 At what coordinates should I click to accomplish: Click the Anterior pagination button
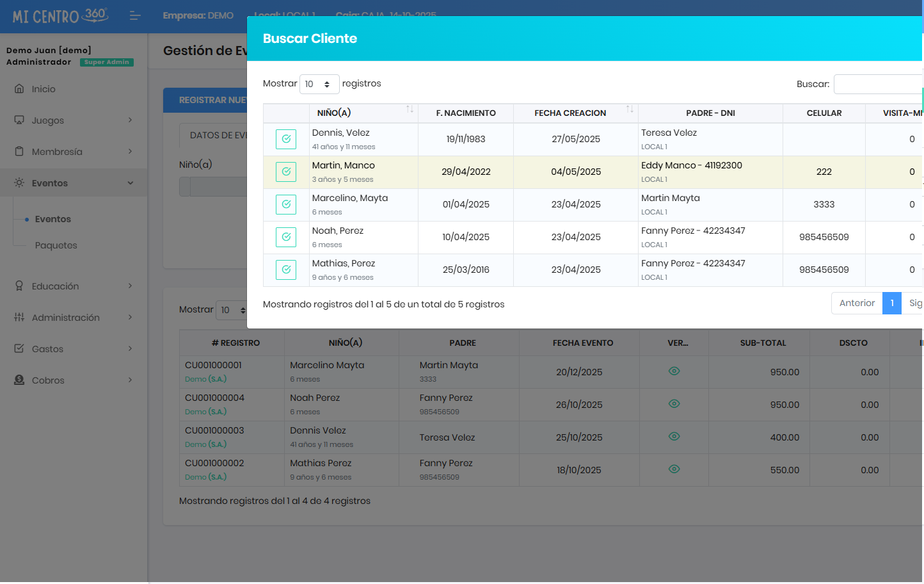coord(856,304)
